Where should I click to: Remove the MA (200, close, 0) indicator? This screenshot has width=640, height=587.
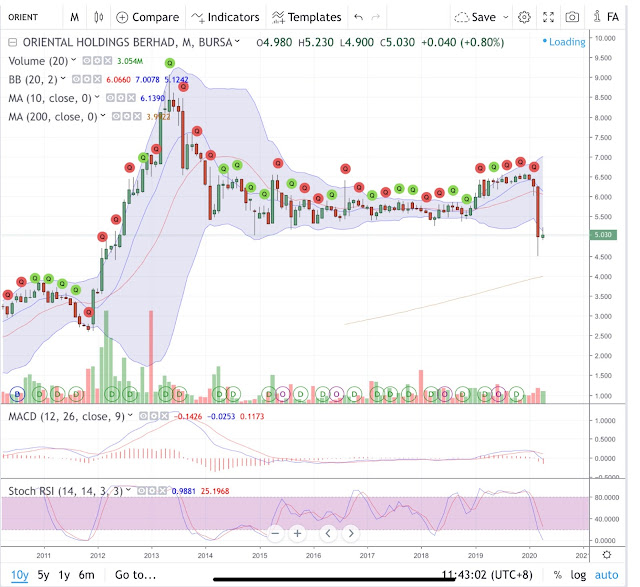[x=137, y=117]
